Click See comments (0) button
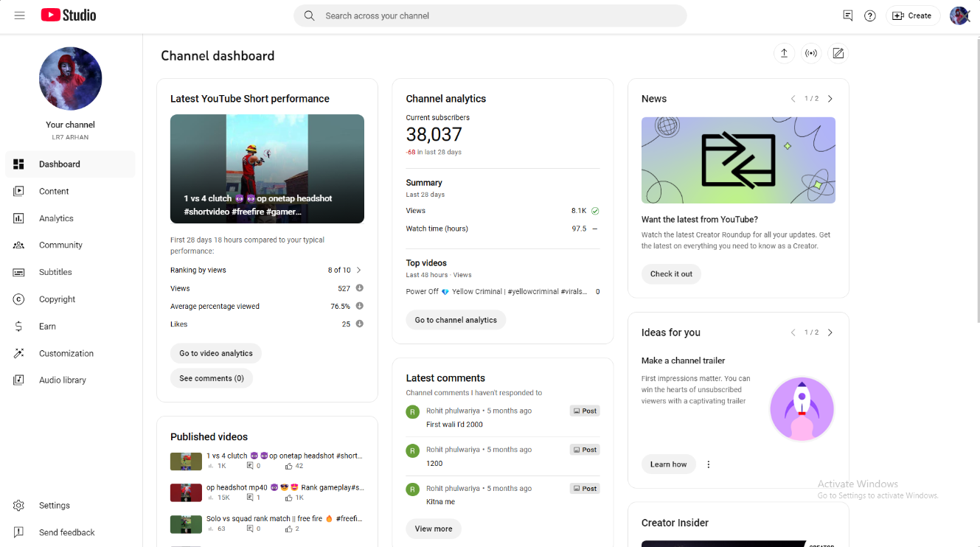 click(212, 378)
